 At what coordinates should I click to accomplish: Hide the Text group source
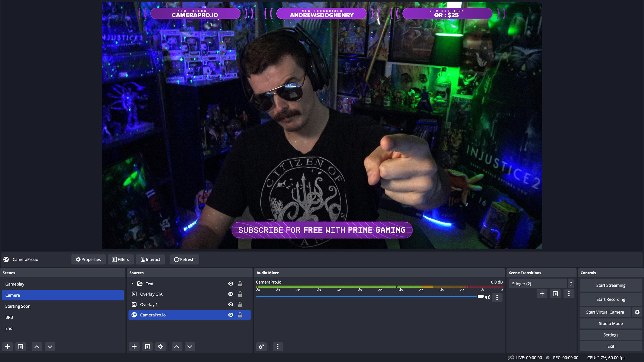(231, 283)
